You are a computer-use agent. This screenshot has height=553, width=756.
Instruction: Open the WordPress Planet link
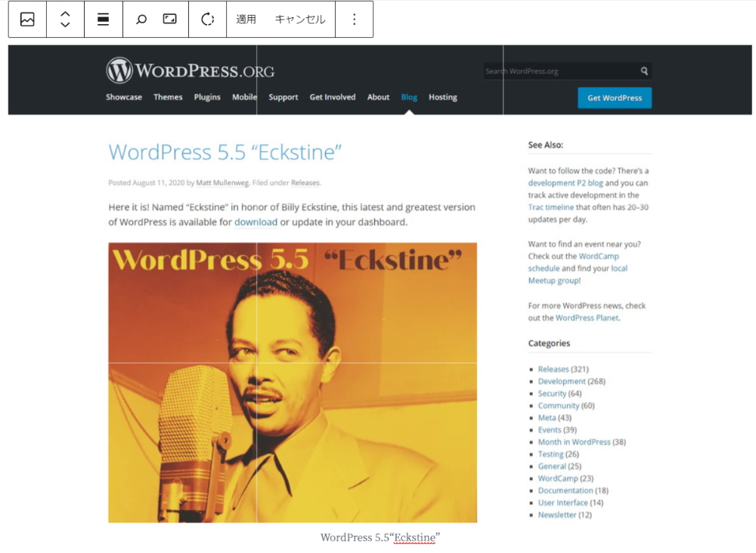pyautogui.click(x=587, y=318)
